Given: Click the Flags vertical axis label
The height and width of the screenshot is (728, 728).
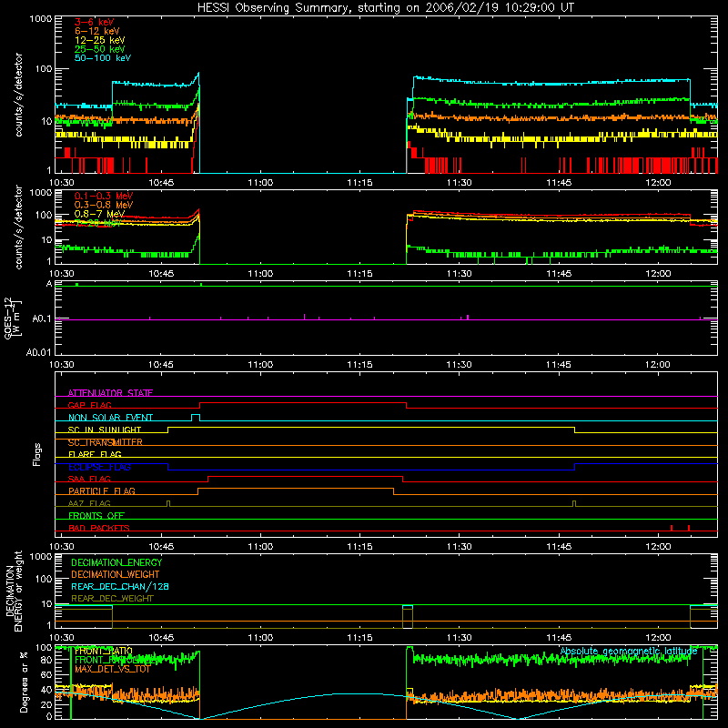Looking at the screenshot, I should pyautogui.click(x=37, y=454).
